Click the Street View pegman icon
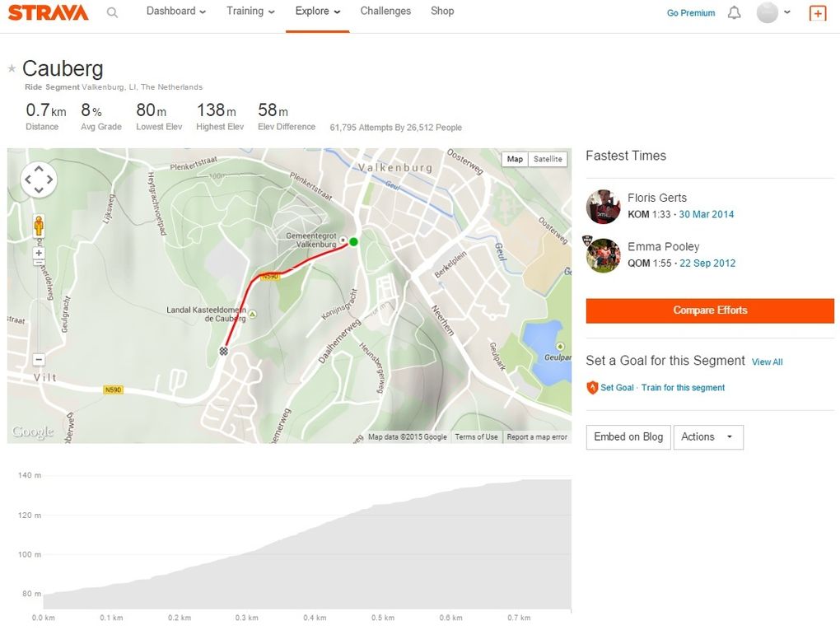This screenshot has width=840, height=630. (x=39, y=226)
